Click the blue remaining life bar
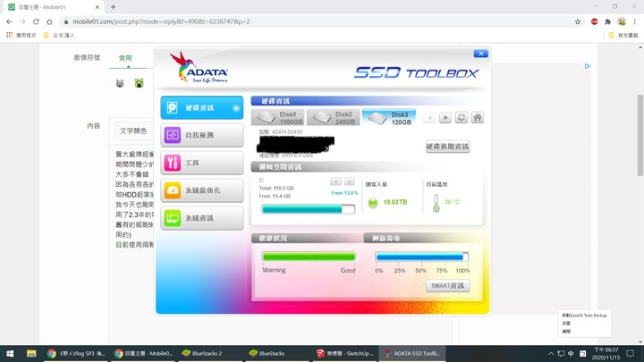The width and height of the screenshot is (644, 362). [x=422, y=257]
